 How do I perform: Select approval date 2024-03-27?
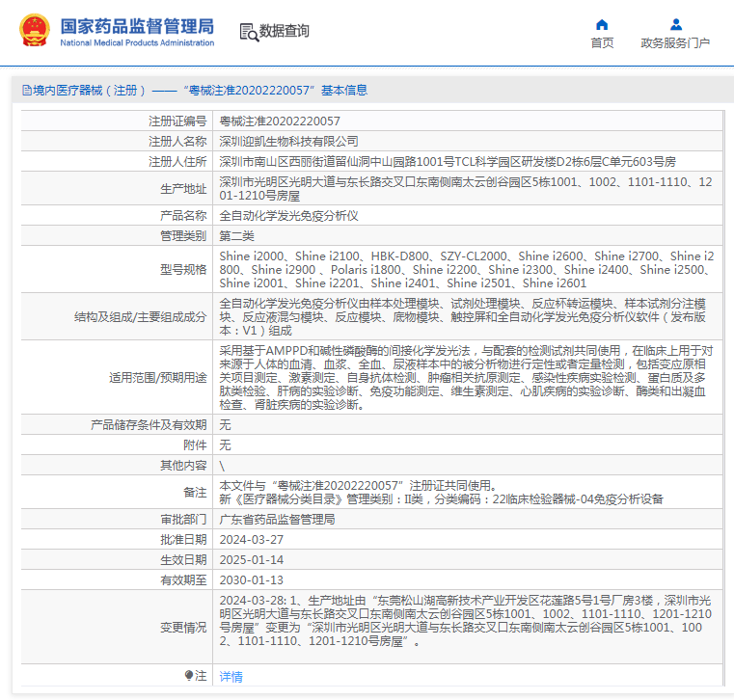click(252, 540)
